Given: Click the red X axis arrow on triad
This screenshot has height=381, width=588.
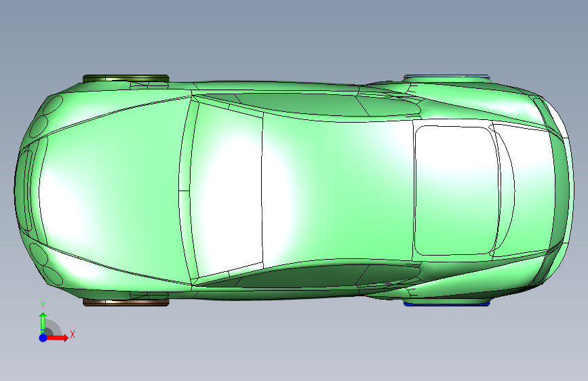Looking at the screenshot, I should [57, 338].
